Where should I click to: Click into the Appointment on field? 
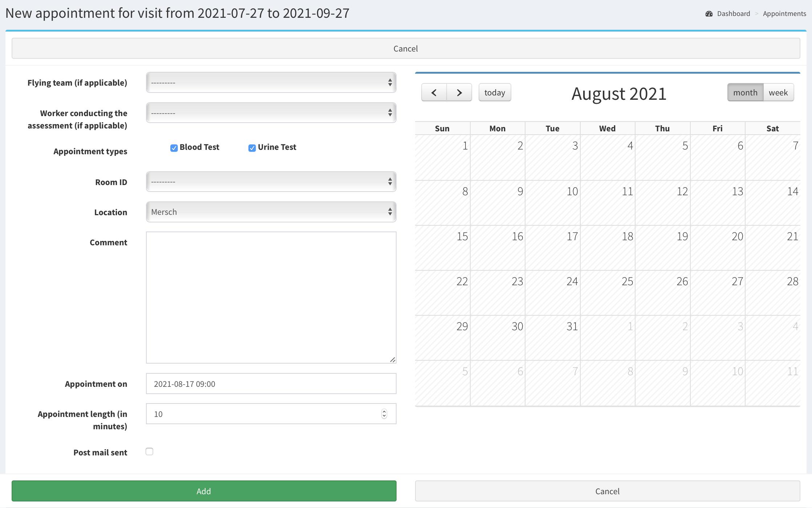pyautogui.click(x=271, y=384)
